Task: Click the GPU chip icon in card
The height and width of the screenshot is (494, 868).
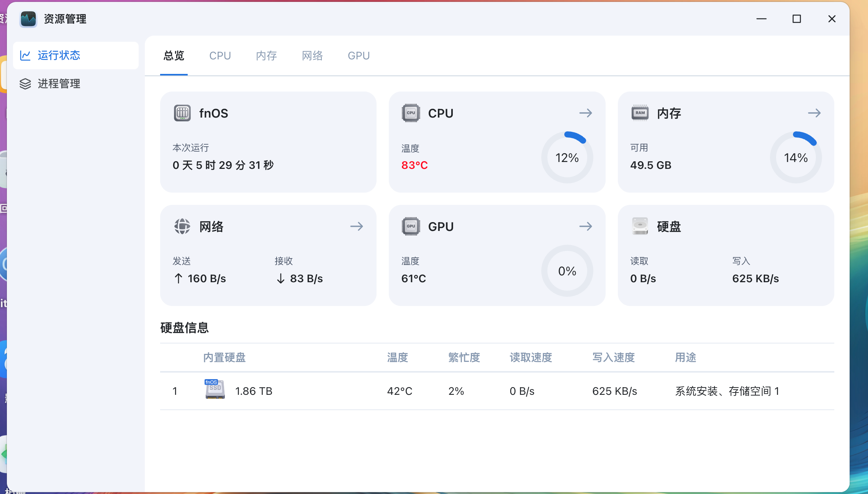Action: (x=411, y=226)
